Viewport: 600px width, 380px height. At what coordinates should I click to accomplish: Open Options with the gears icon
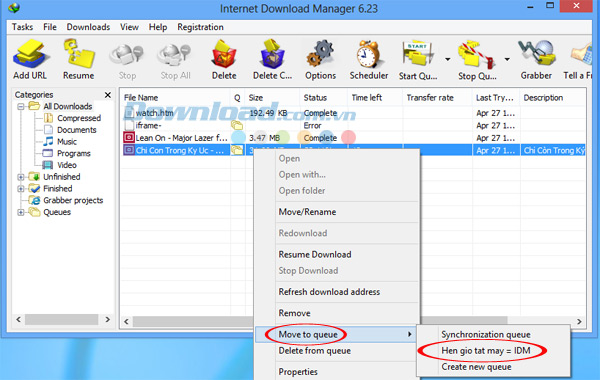320,54
